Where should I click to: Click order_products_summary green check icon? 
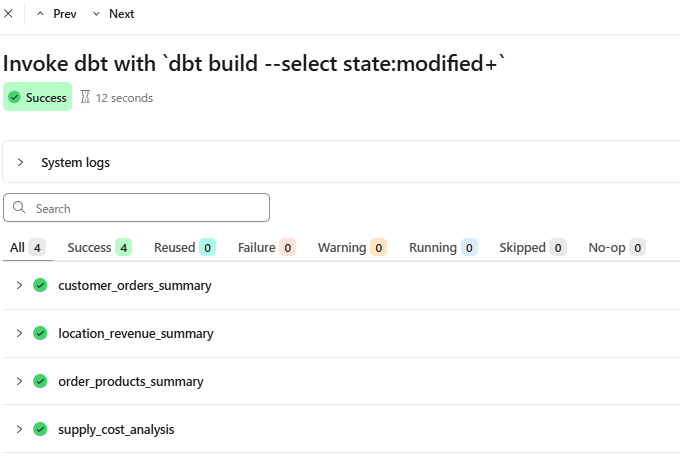point(40,381)
